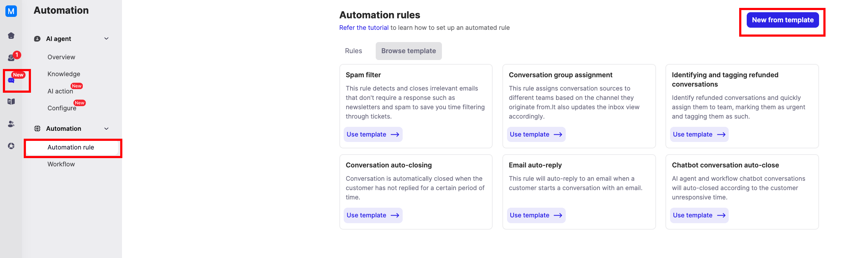Viewport: 868px width, 258px height.
Task: Open Workflow in sidebar
Action: (61, 164)
